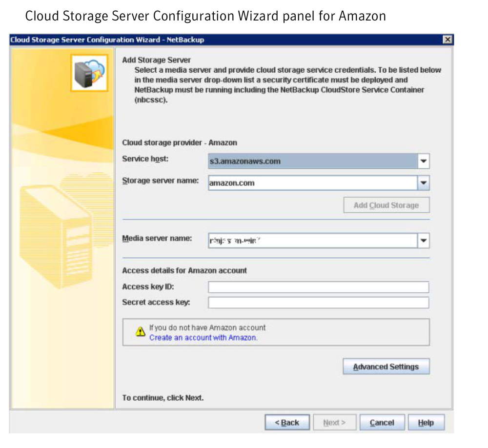Select the s3.amazonaws.com service host field
Image resolution: width=488 pixels, height=448 pixels.
313,161
